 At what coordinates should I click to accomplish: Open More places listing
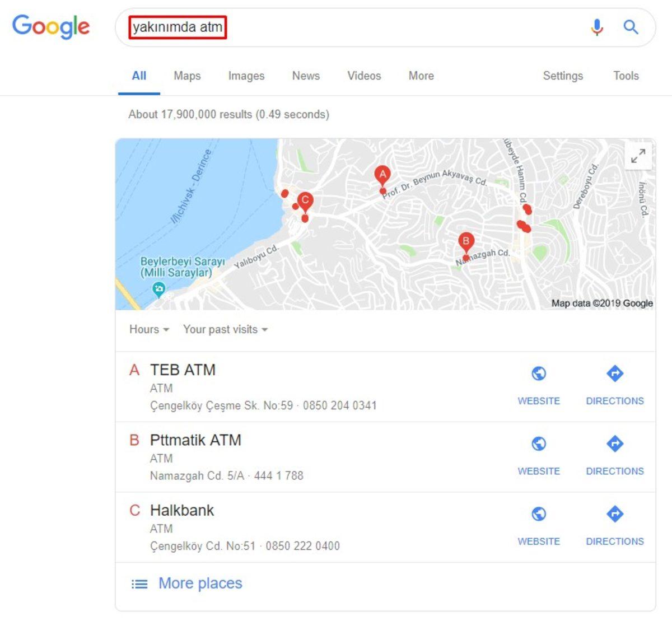click(x=200, y=583)
